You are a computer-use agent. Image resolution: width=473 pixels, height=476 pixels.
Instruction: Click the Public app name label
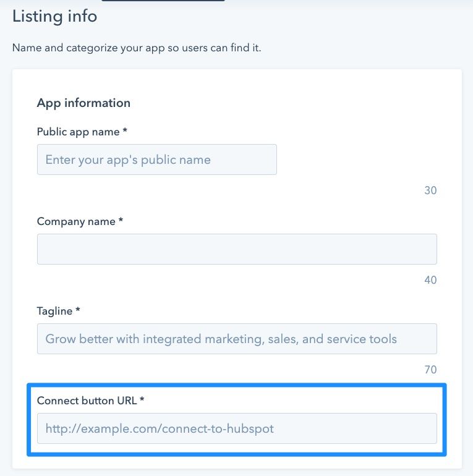pyautogui.click(x=78, y=132)
